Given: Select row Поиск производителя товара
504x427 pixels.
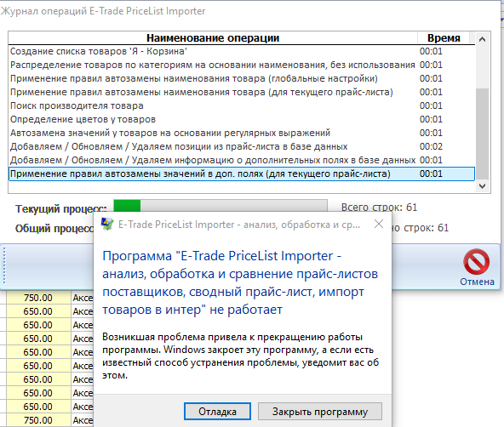Looking at the screenshot, I should pos(242,105).
